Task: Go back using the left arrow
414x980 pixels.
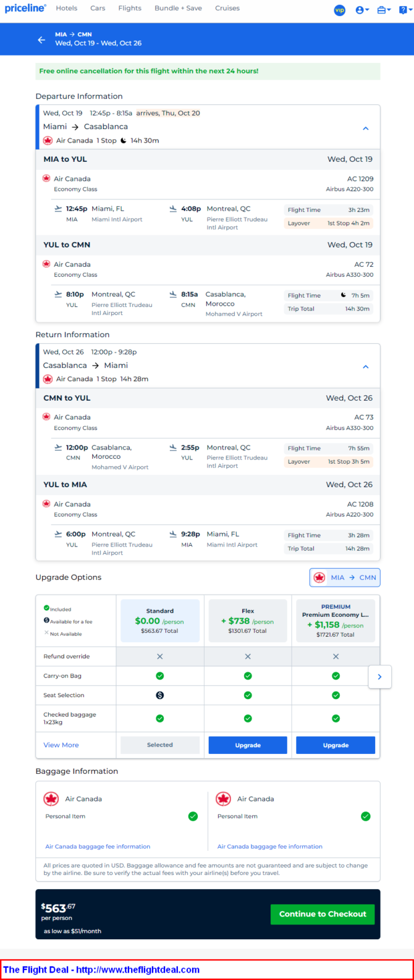Action: pos(41,40)
